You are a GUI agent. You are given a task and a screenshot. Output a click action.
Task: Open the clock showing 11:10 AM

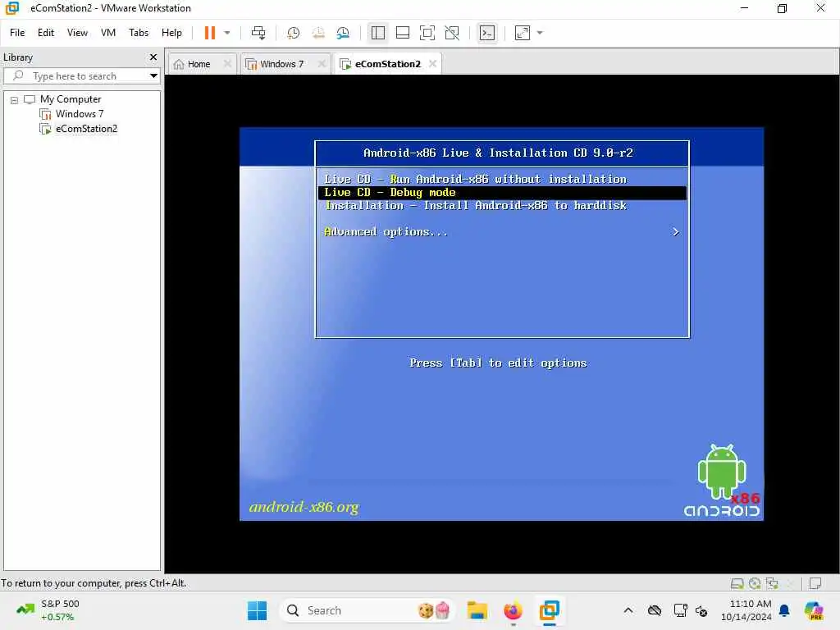[746, 610]
